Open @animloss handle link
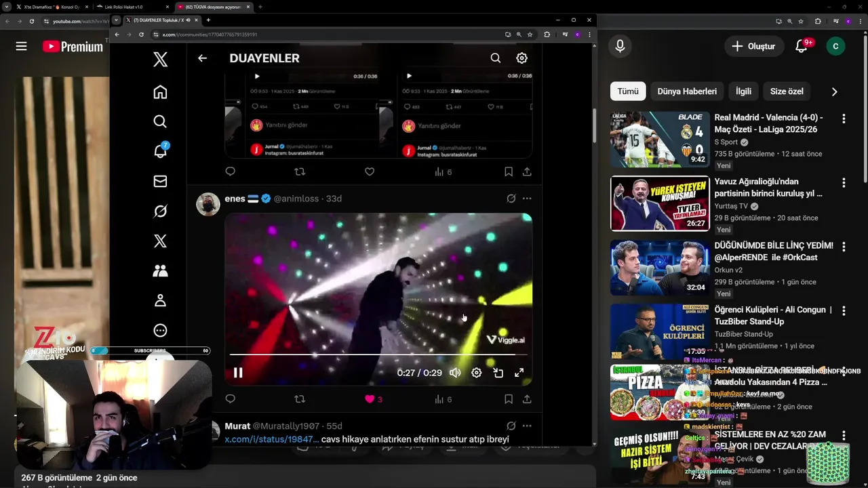The image size is (868, 488). [x=296, y=199]
